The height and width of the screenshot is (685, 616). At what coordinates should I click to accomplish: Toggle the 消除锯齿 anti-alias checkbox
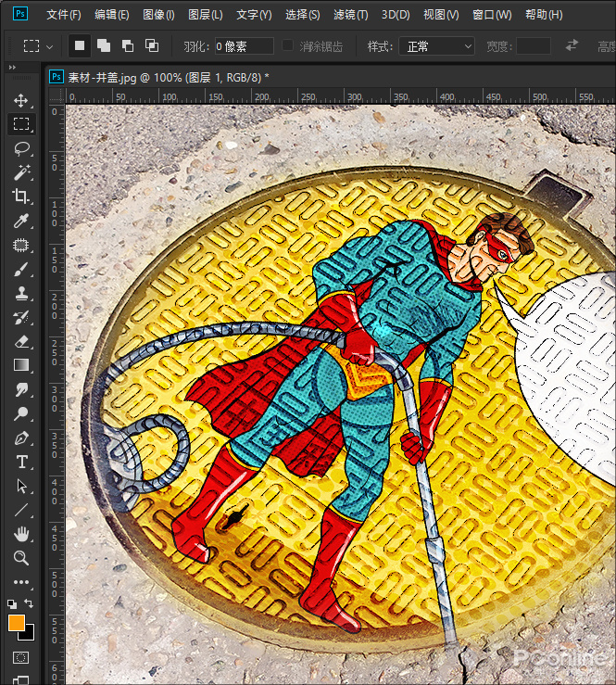288,45
